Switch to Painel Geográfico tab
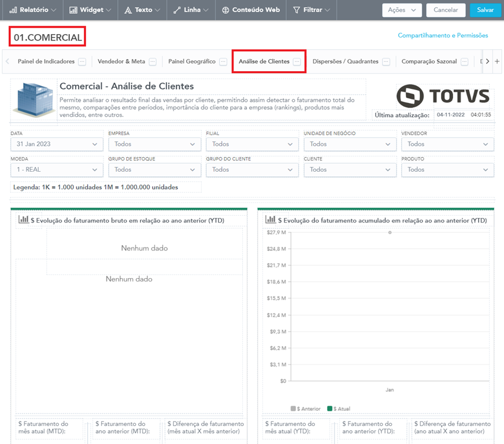The width and height of the screenshot is (504, 444). [192, 61]
